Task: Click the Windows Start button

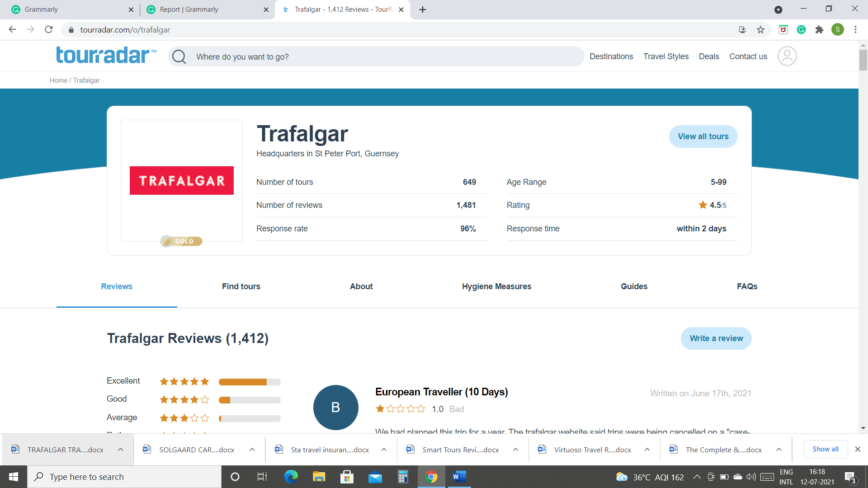Action: coord(14,477)
